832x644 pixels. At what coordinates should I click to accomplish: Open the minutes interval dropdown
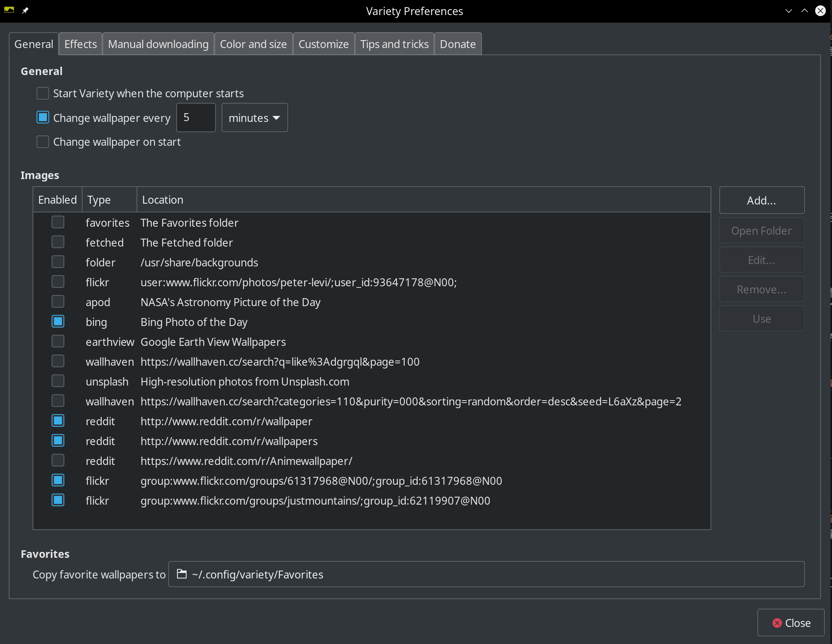254,118
